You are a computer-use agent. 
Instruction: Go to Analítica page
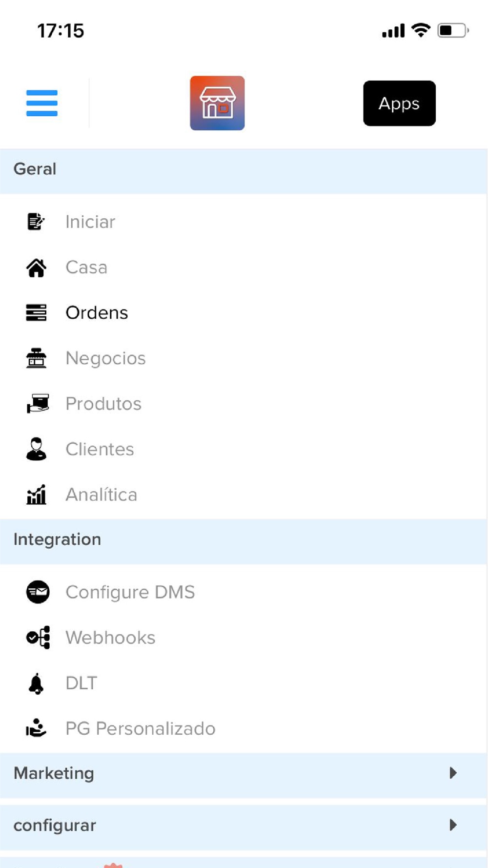(x=102, y=495)
